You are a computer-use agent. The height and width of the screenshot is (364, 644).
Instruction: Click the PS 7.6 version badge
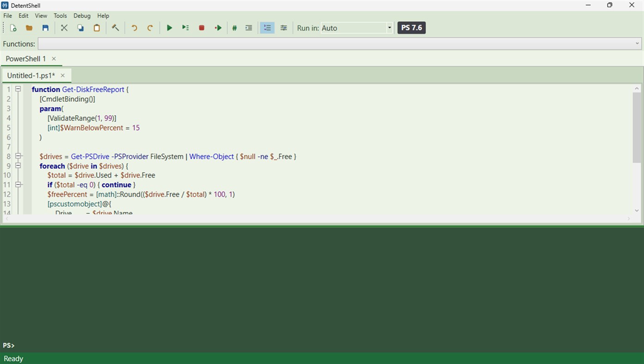click(411, 28)
